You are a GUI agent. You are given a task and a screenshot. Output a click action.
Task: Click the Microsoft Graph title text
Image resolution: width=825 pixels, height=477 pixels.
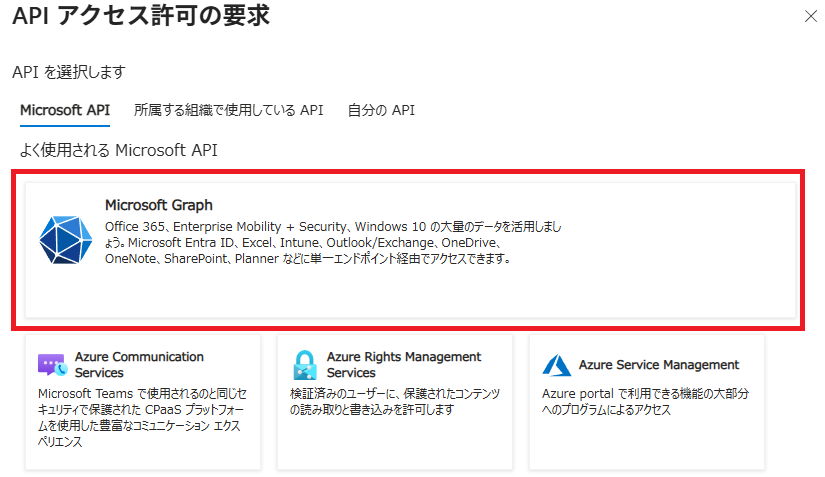(x=159, y=205)
